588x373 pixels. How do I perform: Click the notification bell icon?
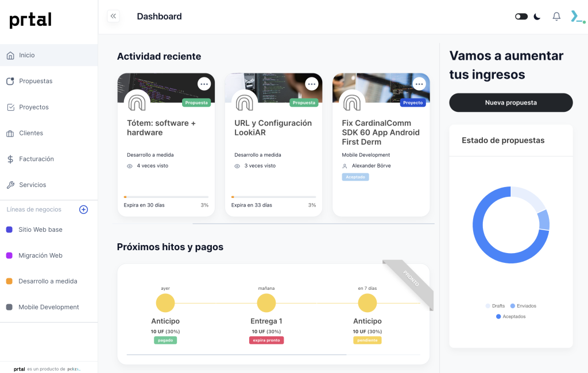pyautogui.click(x=556, y=17)
